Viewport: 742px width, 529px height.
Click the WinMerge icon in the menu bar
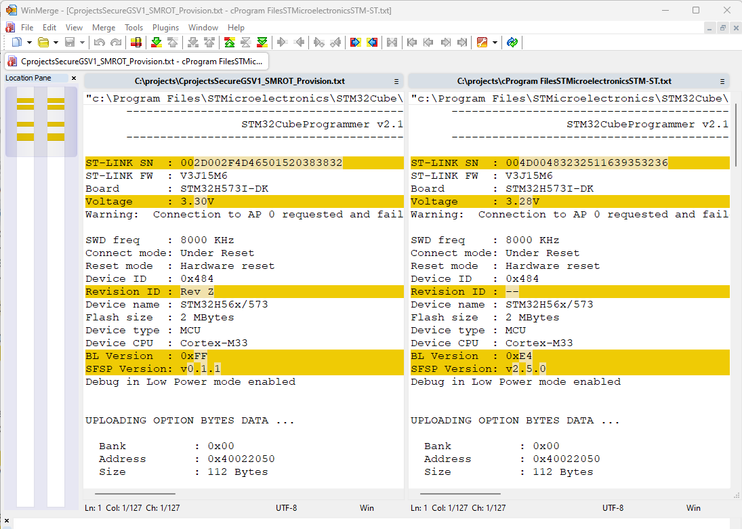click(x=10, y=27)
